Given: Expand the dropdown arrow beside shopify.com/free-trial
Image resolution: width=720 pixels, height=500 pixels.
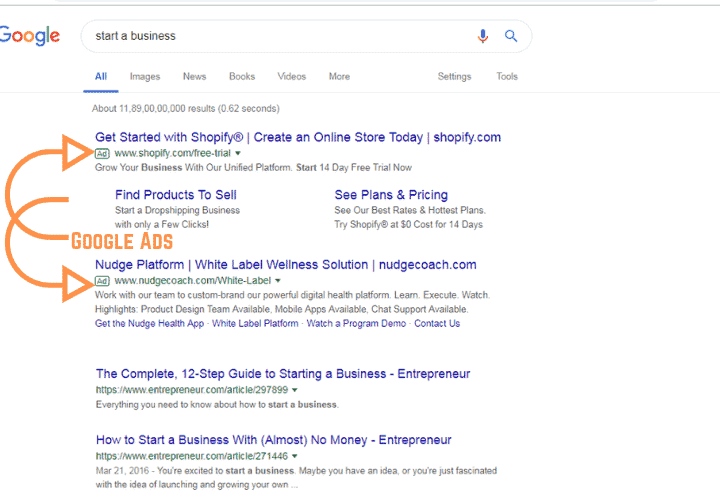Looking at the screenshot, I should [238, 153].
